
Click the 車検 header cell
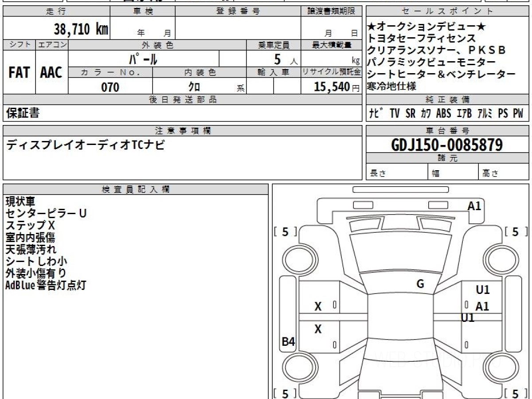(x=143, y=12)
